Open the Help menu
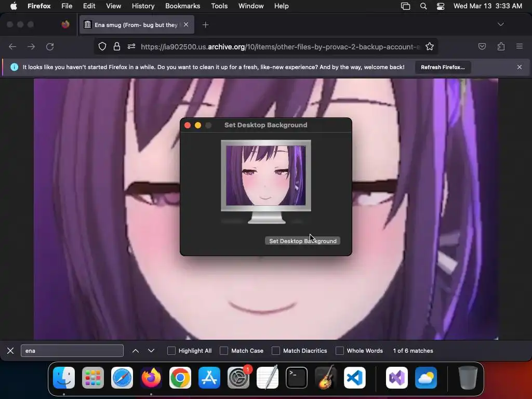532x399 pixels. [282, 6]
